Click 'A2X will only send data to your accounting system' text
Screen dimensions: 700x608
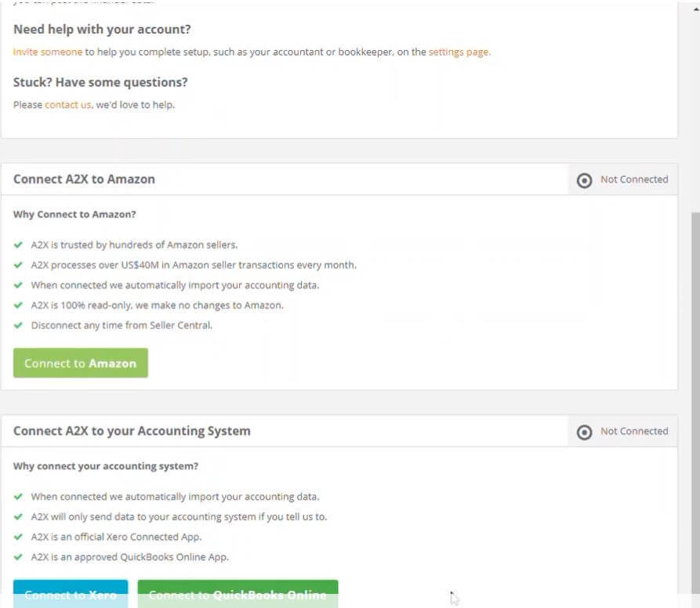179,516
